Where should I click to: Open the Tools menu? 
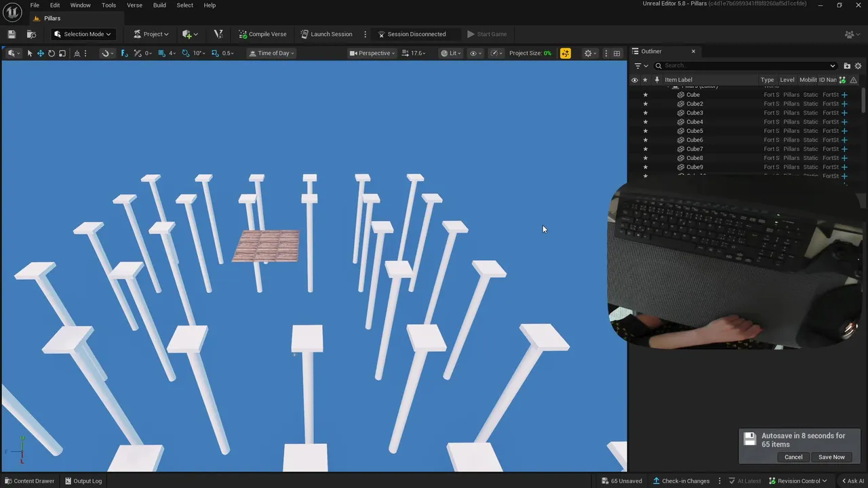[108, 5]
